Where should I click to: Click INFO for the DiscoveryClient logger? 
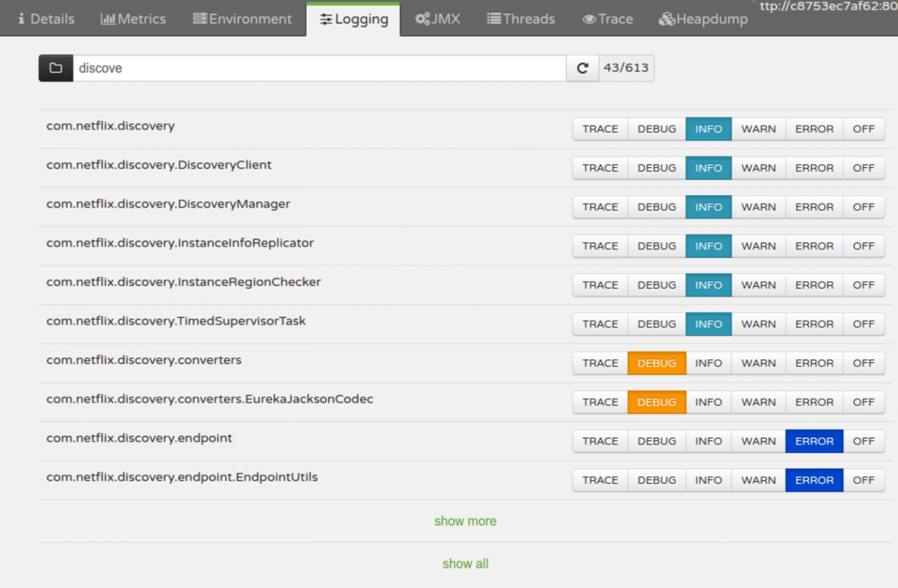(708, 168)
